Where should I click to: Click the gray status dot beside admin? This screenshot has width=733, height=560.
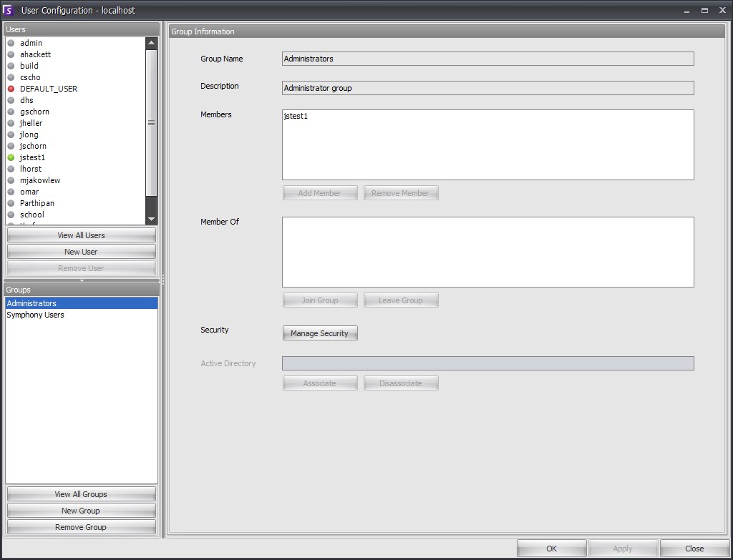[11, 43]
